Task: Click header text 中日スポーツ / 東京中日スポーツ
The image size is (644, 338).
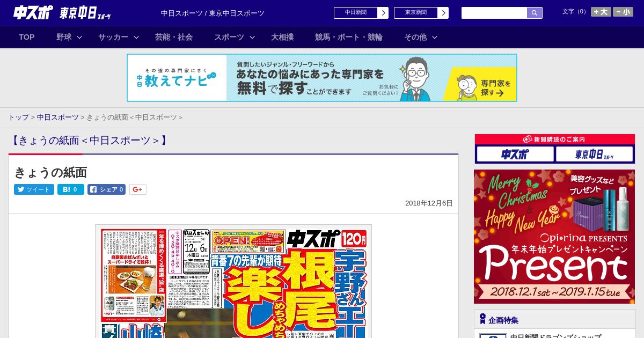Action: (x=213, y=13)
